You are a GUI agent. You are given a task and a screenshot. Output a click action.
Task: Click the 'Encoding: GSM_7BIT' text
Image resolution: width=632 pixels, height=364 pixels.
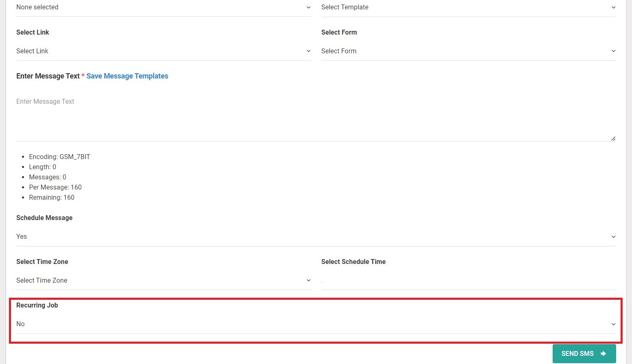59,157
